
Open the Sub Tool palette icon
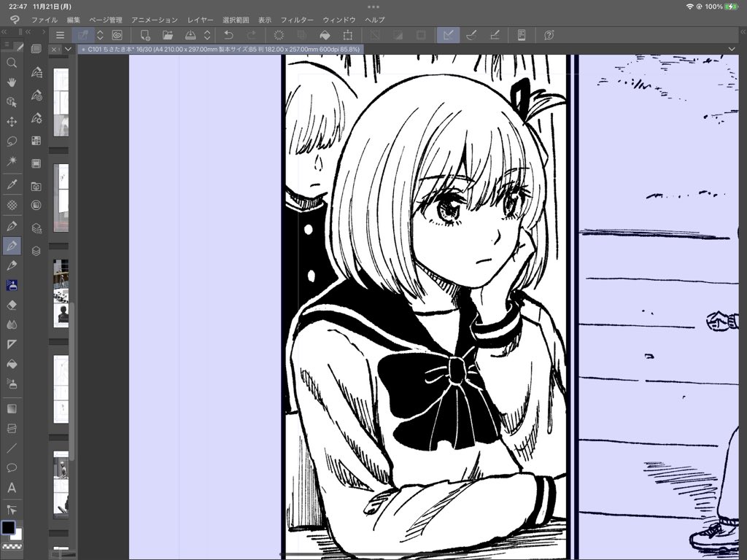36,72
